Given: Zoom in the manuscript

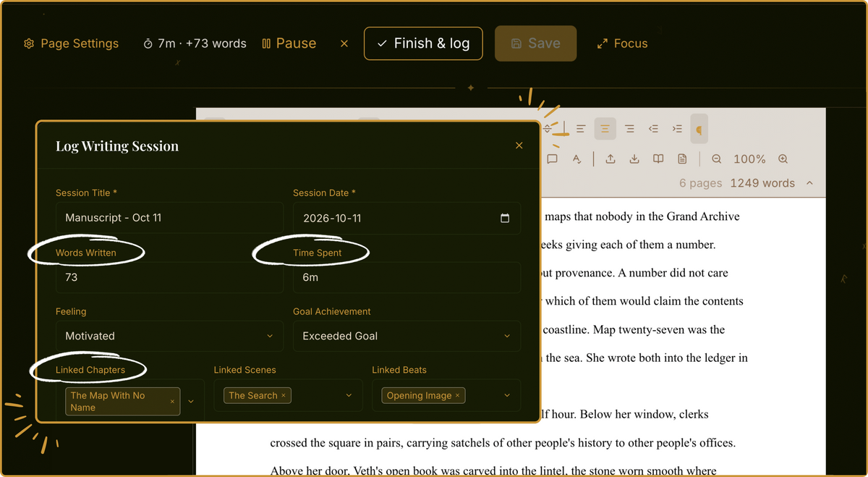Looking at the screenshot, I should [x=783, y=159].
